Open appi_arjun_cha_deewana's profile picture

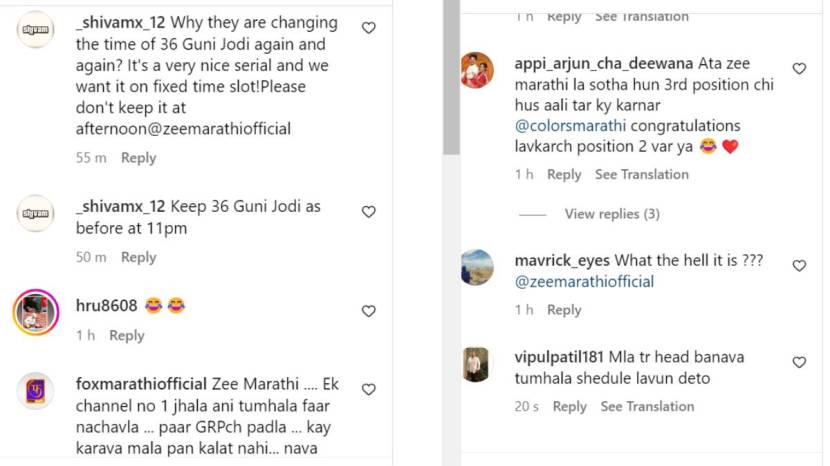click(x=477, y=70)
